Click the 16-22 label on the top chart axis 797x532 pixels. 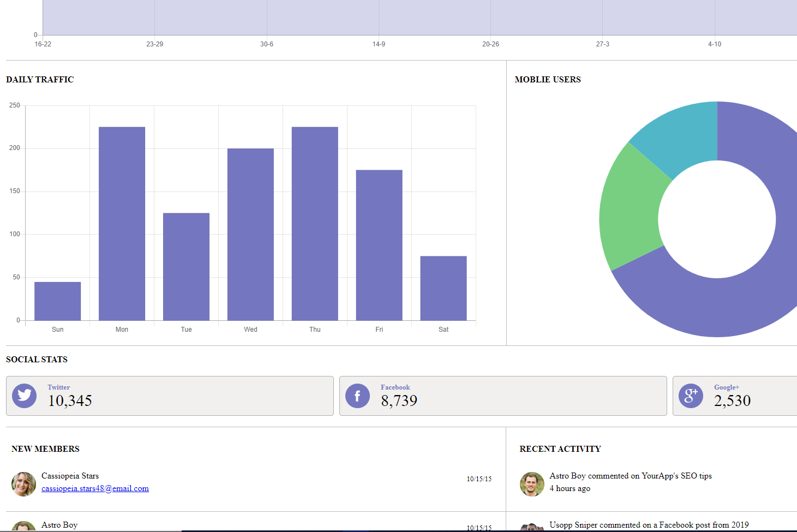click(x=43, y=44)
